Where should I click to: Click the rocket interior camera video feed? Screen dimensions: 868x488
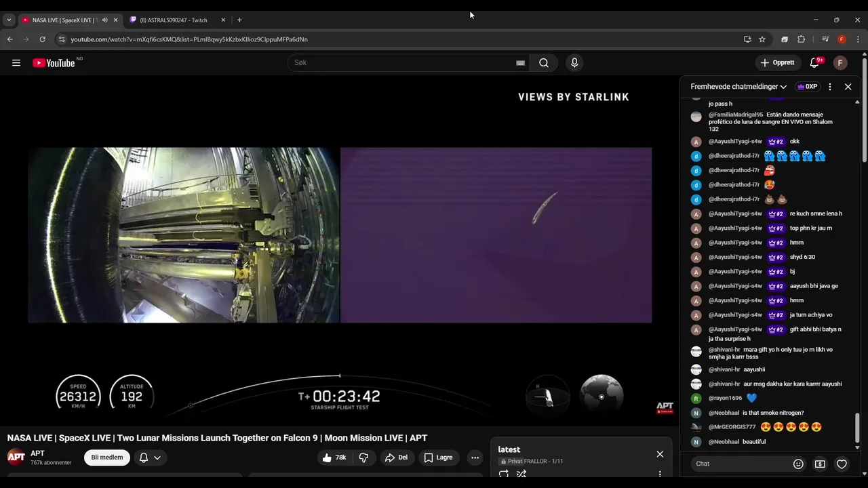click(x=183, y=235)
